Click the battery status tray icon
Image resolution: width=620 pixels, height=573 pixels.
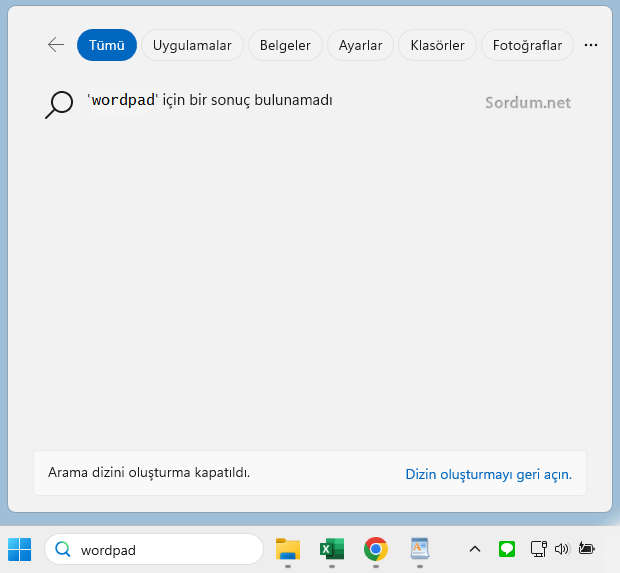(586, 548)
